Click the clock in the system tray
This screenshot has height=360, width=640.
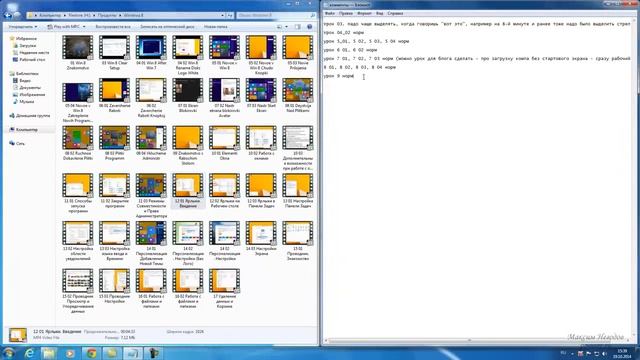(x=622, y=353)
